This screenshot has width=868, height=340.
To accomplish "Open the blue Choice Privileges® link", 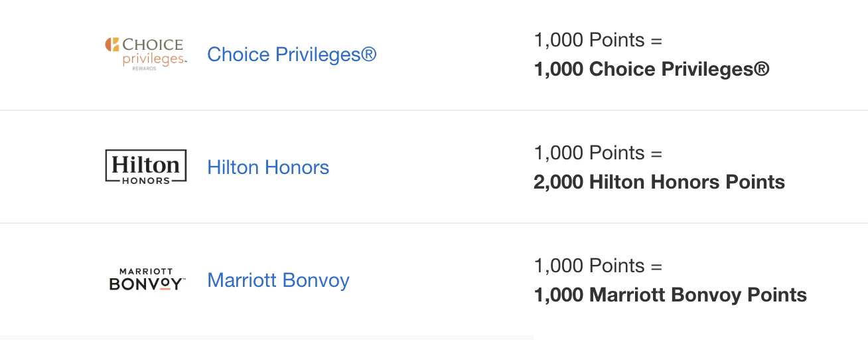I will pos(291,54).
